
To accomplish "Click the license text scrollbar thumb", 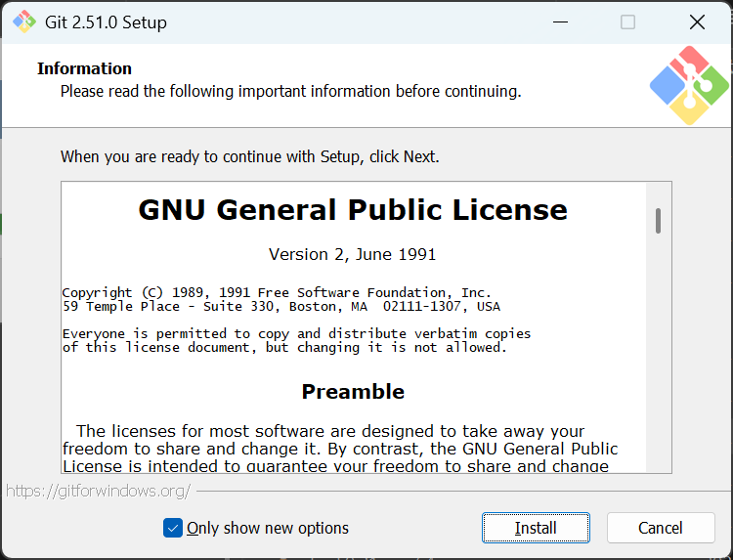I will coord(658,221).
